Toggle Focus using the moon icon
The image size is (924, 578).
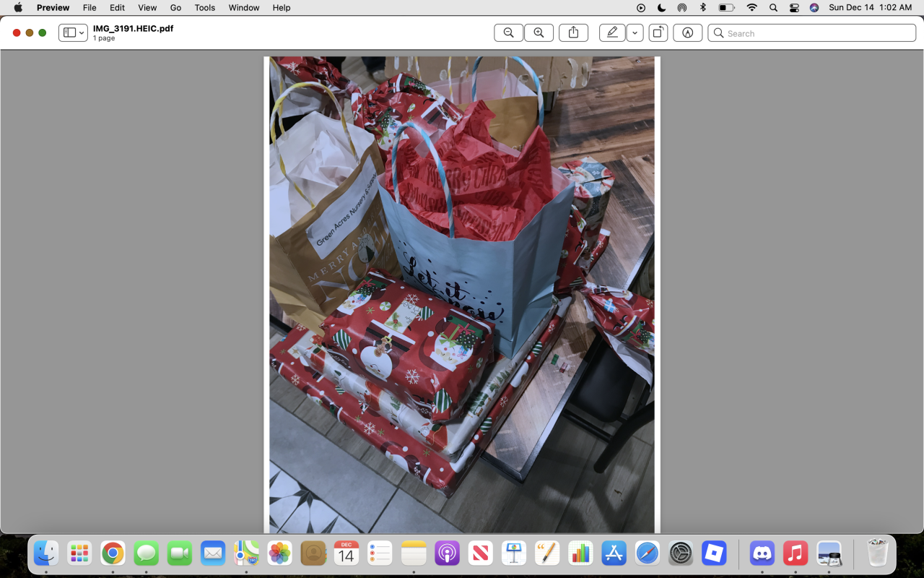662,8
